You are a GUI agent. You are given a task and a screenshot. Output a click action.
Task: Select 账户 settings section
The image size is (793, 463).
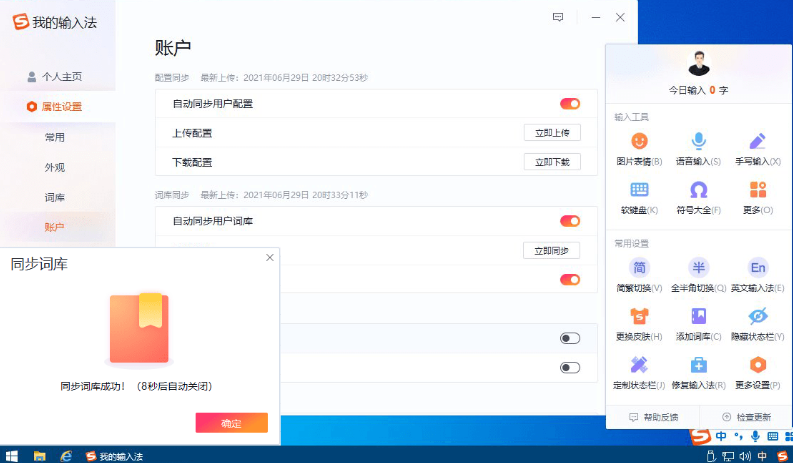[55, 227]
